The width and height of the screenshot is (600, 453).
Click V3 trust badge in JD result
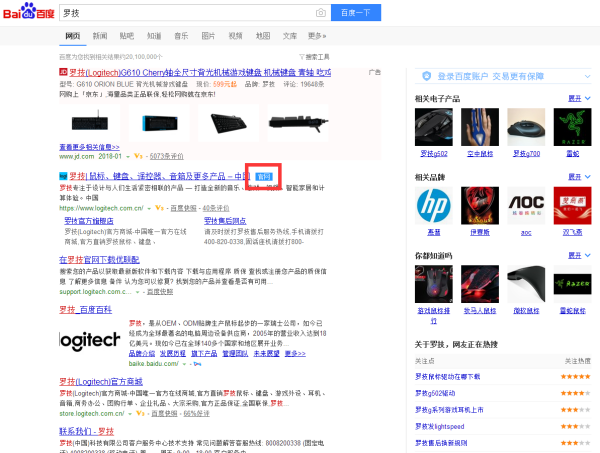point(138,156)
